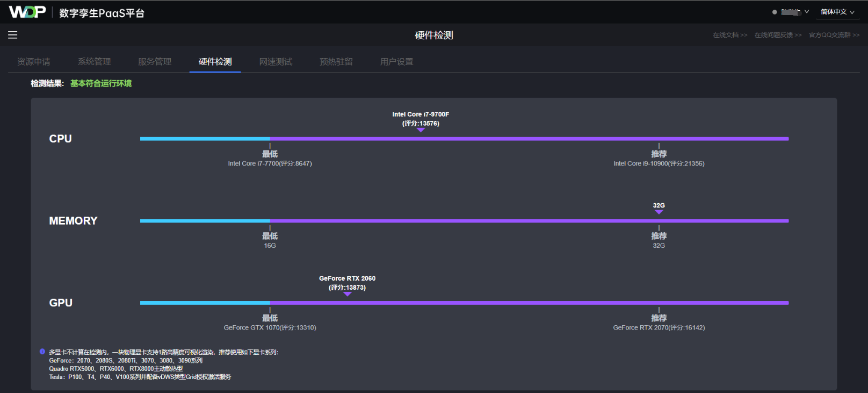Click the GeForce 2070 series list line
Viewport: 868px width, 393px height.
coord(126,361)
